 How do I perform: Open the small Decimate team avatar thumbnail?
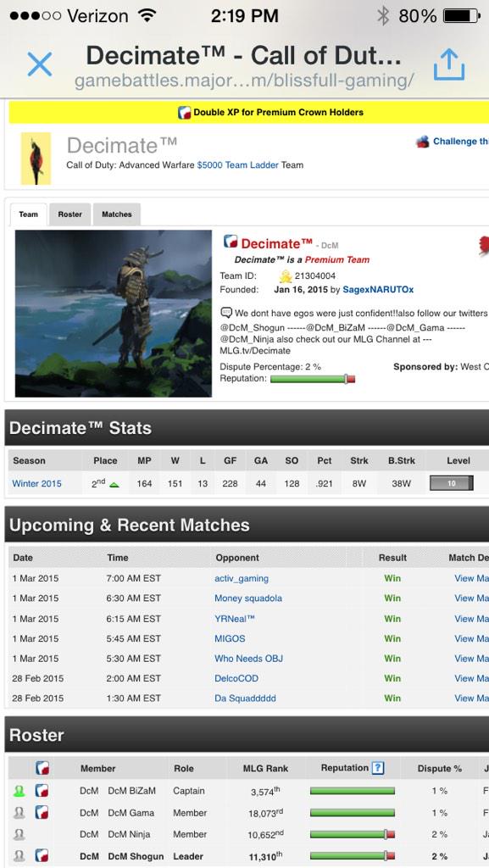tap(36, 159)
